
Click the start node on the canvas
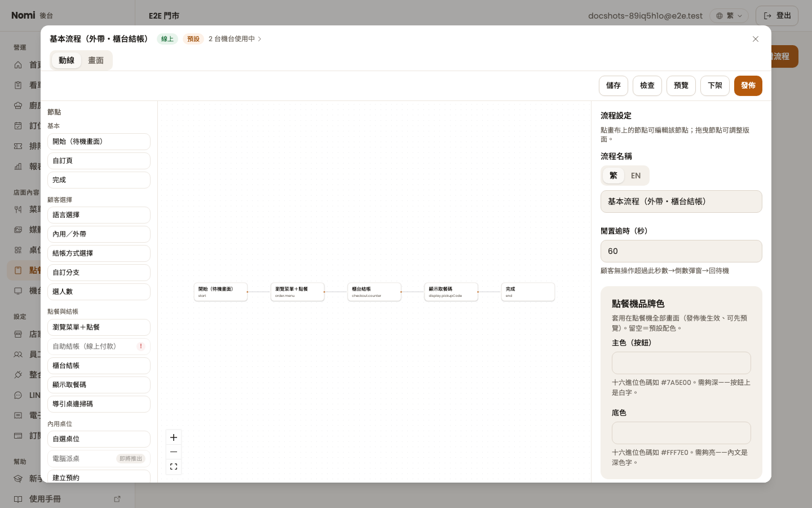pyautogui.click(x=220, y=292)
